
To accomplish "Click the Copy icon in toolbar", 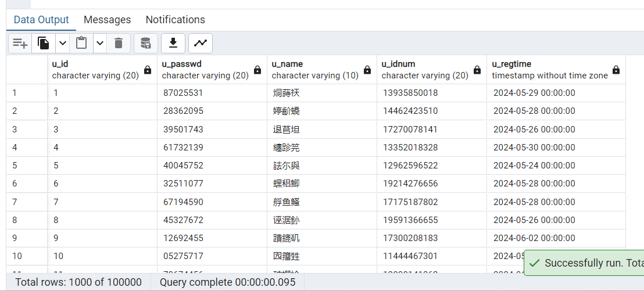I will pyautogui.click(x=44, y=43).
